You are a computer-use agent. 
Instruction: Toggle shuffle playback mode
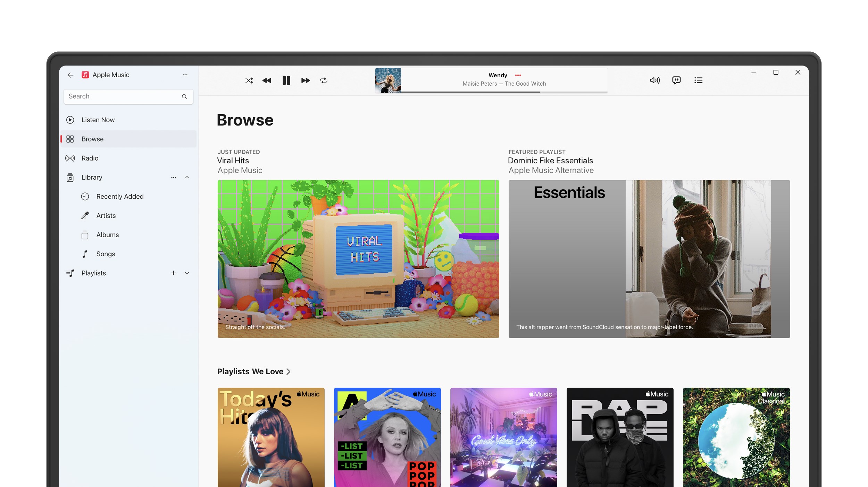(249, 80)
